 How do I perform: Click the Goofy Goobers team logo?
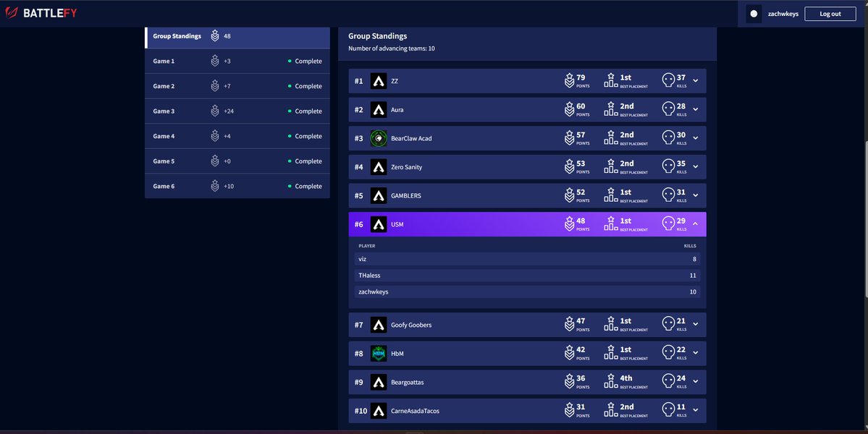point(379,325)
